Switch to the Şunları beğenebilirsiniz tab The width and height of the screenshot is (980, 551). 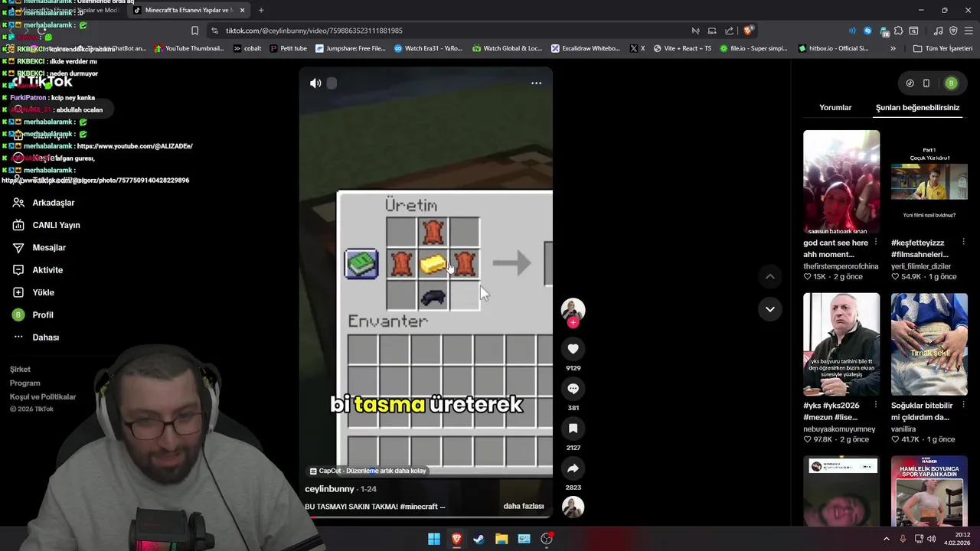point(917,108)
